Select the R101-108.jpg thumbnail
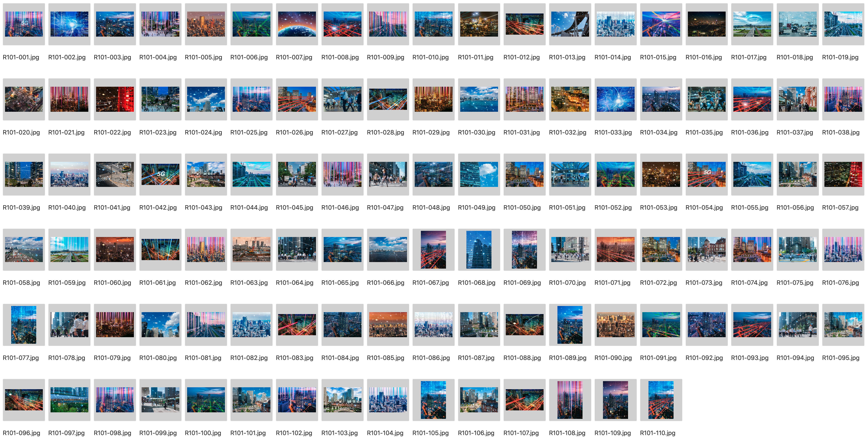Screen dimensions: 868x442 click(x=570, y=400)
